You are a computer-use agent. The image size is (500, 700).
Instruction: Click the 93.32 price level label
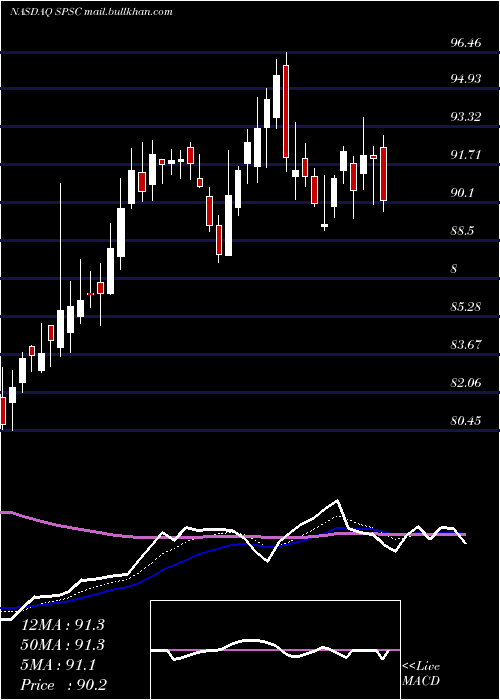pos(466,117)
